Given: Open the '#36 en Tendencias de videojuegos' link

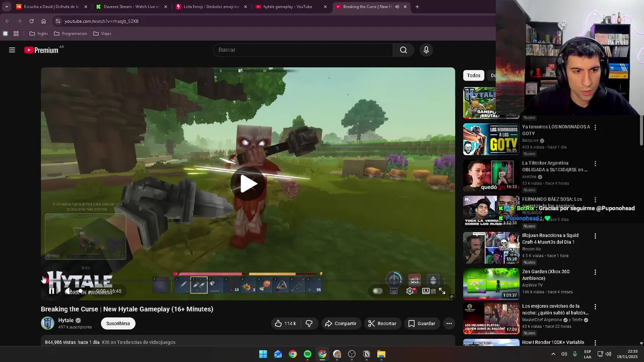Looking at the screenshot, I should click(138, 342).
